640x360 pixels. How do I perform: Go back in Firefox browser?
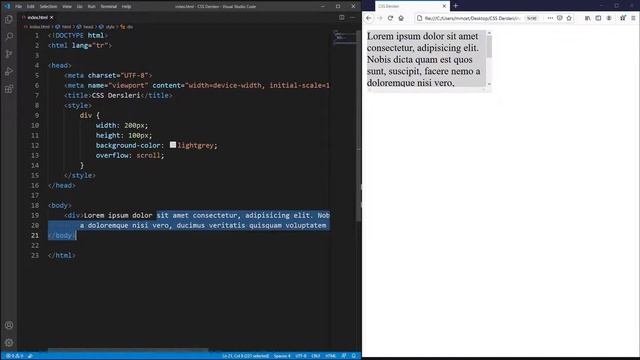click(x=369, y=18)
